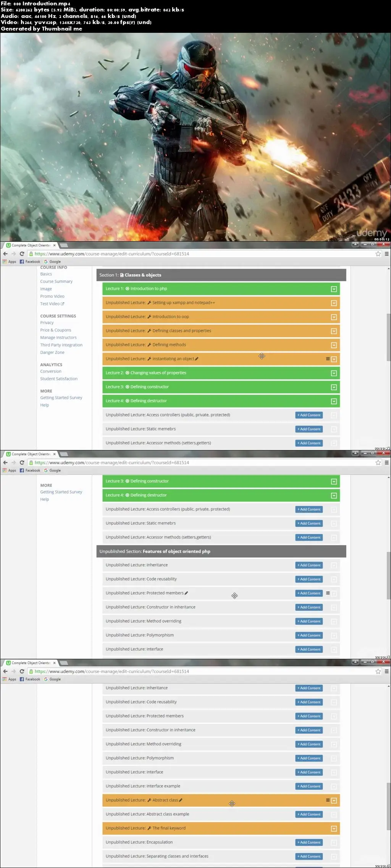391x868 pixels.
Task: Expand Lecture 1 Introduction to php details
Action: pyautogui.click(x=334, y=289)
